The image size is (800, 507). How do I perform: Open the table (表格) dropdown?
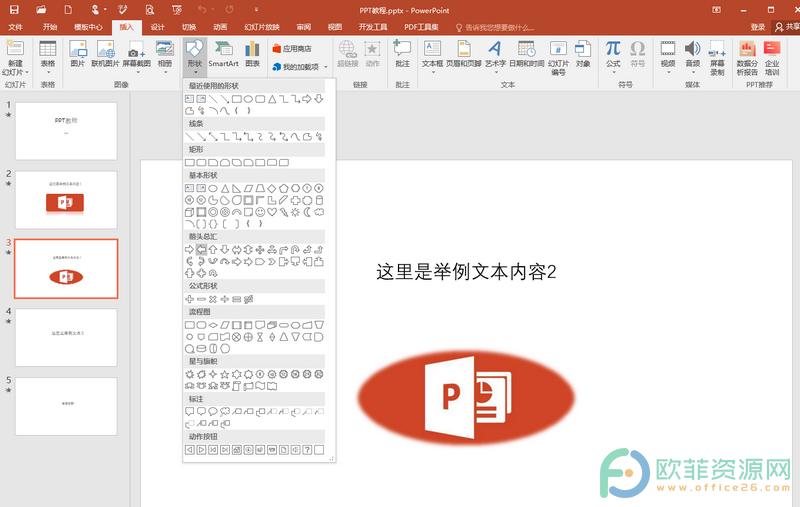pos(47,57)
